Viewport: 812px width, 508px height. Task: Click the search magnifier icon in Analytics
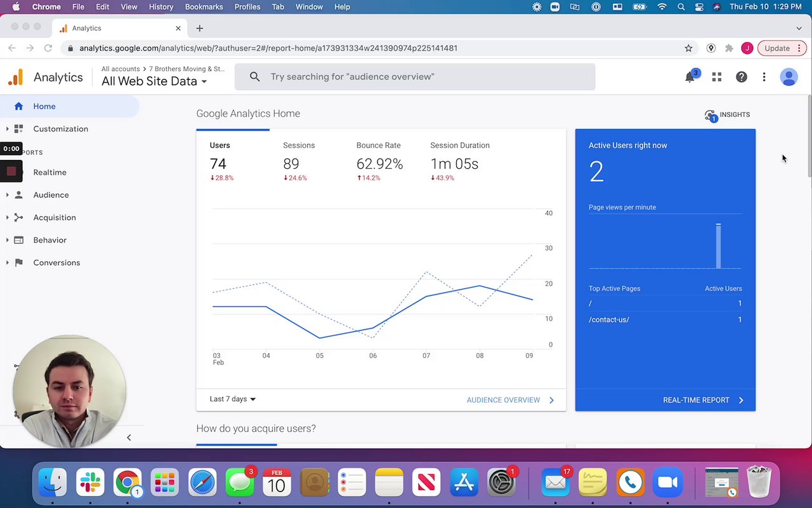(x=254, y=77)
